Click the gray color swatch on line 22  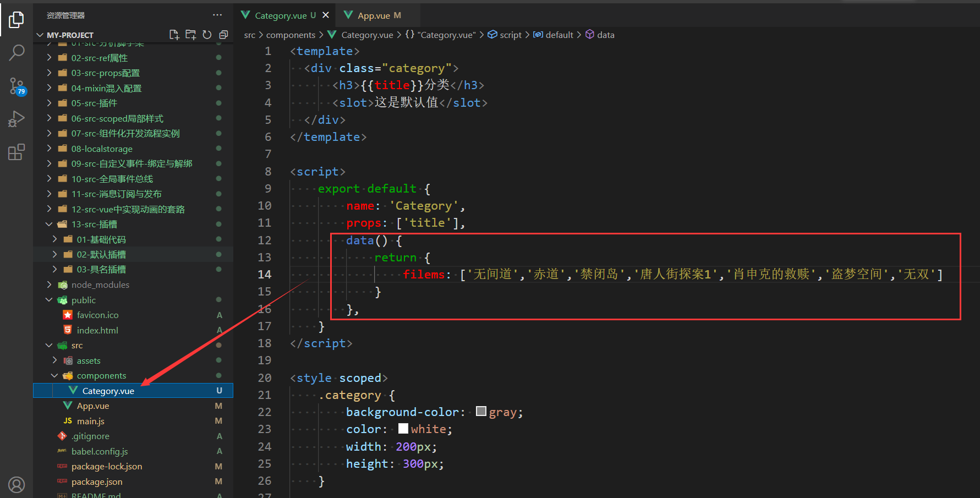(481, 411)
